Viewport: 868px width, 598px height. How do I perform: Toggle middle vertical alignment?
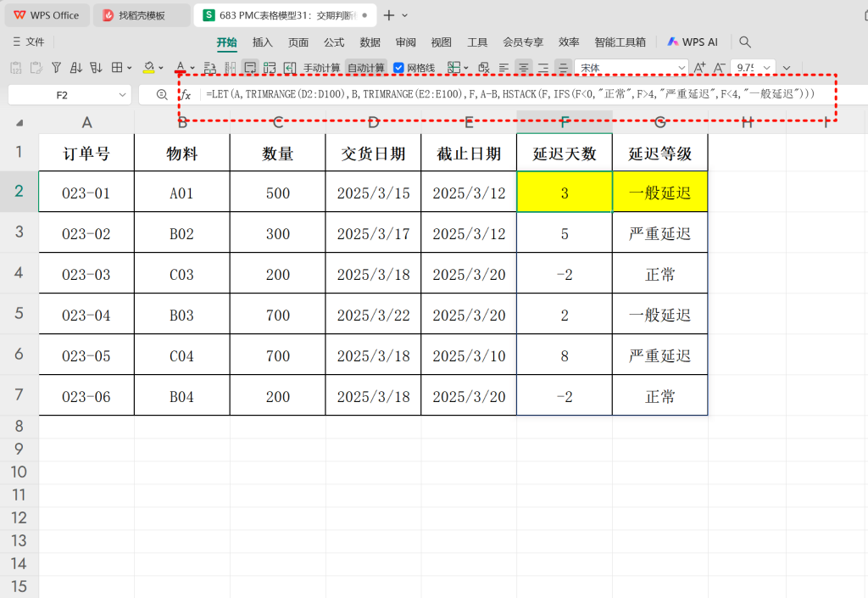click(563, 68)
